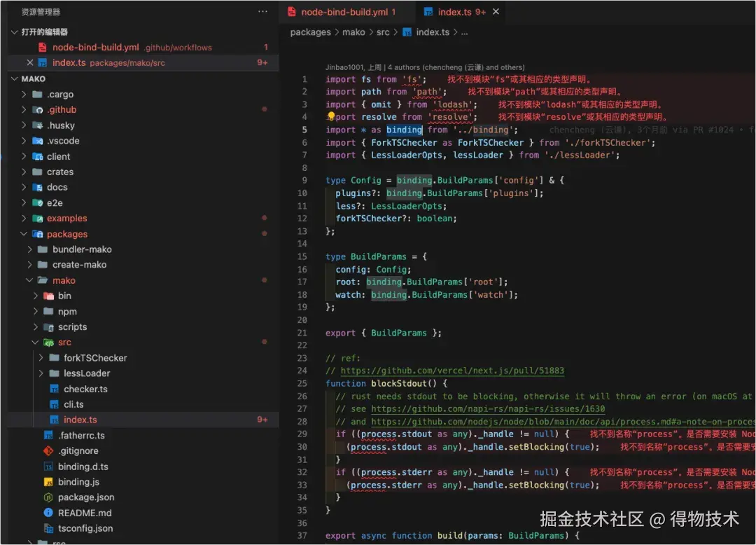Click the packages folder icon

pyautogui.click(x=37, y=234)
